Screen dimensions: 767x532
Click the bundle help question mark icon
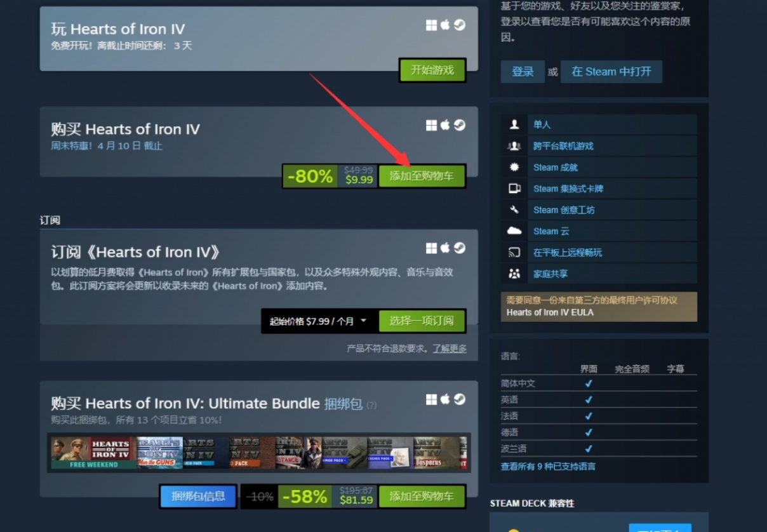[x=371, y=405]
